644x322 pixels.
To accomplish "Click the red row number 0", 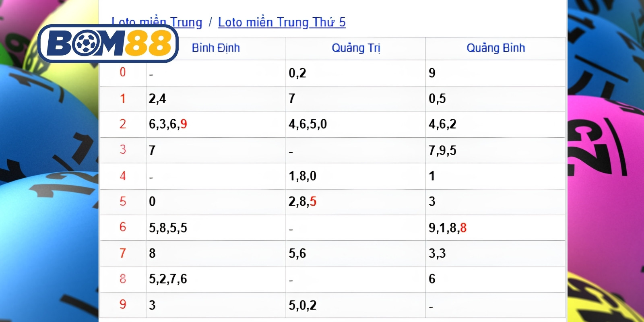I will [123, 72].
